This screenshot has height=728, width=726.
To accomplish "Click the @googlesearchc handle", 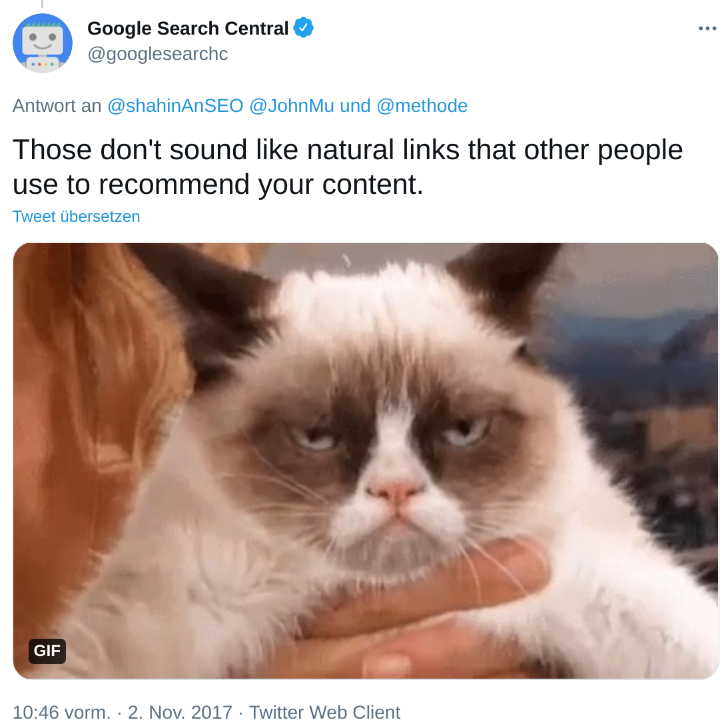I will click(157, 54).
